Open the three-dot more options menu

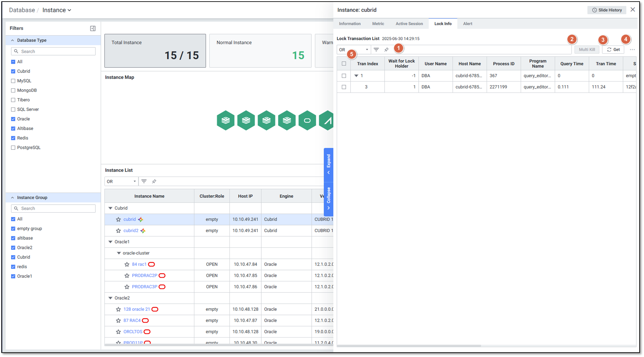(x=632, y=50)
